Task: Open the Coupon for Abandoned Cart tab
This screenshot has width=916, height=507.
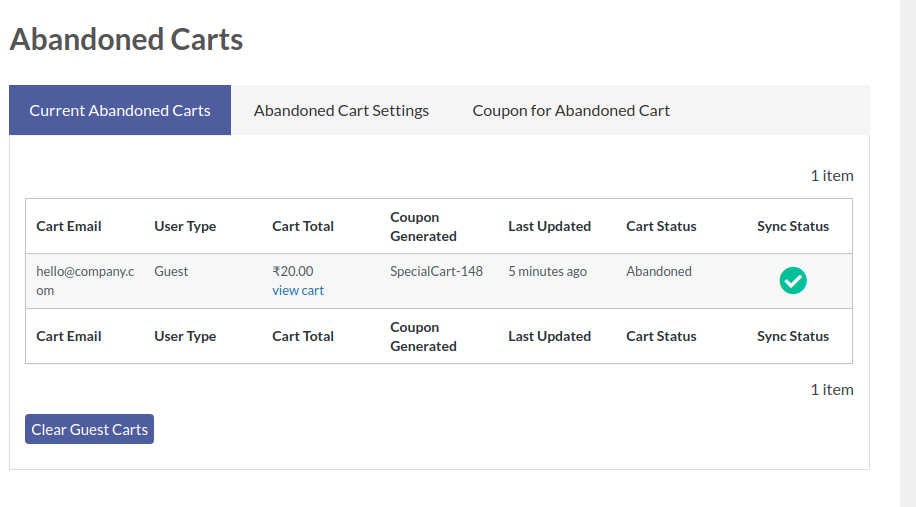Action: [x=571, y=110]
